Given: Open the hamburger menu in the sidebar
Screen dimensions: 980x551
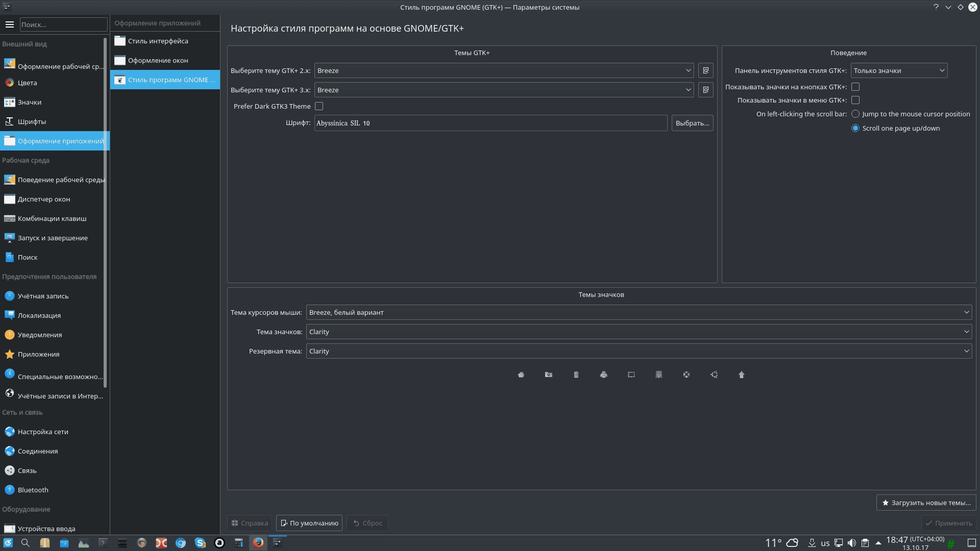Looking at the screenshot, I should [x=9, y=24].
